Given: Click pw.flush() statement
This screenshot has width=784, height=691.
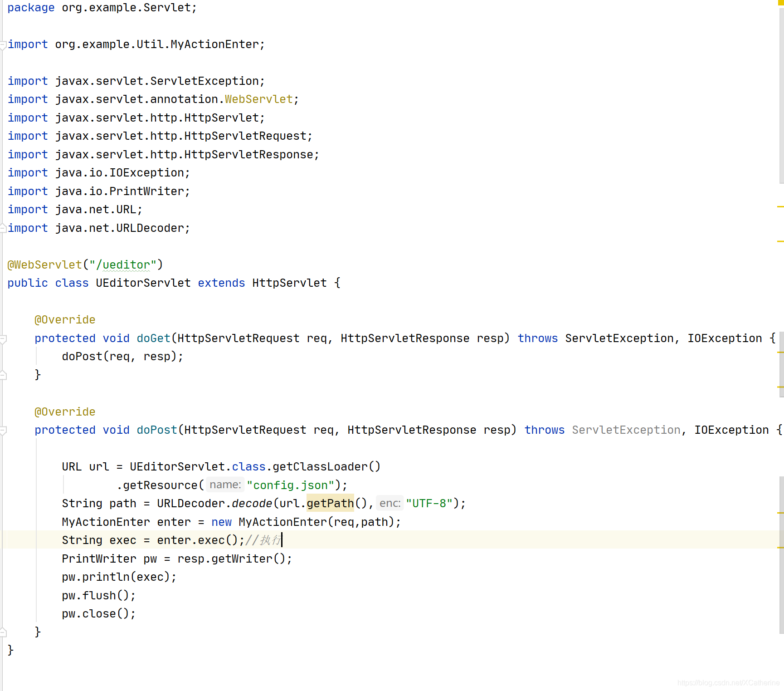Looking at the screenshot, I should [x=99, y=596].
